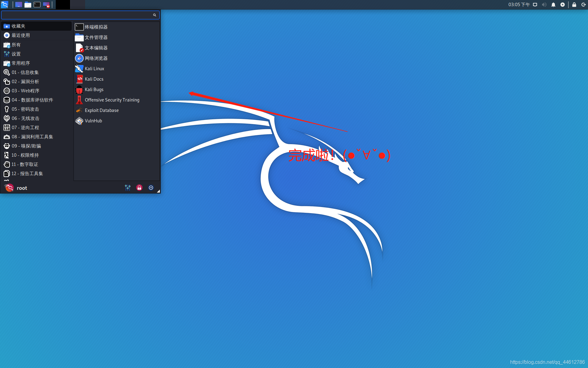
Task: Click the lock icon in top-right panel
Action: 574,5
